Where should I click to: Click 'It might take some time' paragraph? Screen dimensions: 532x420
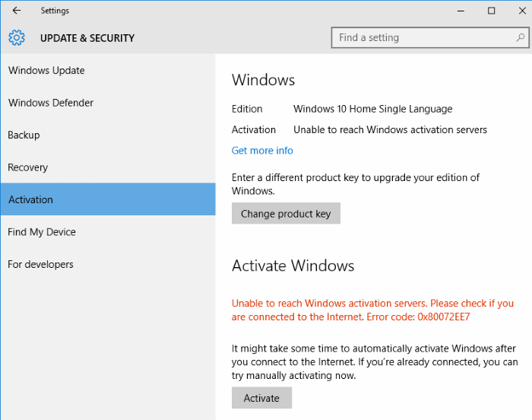coord(375,362)
